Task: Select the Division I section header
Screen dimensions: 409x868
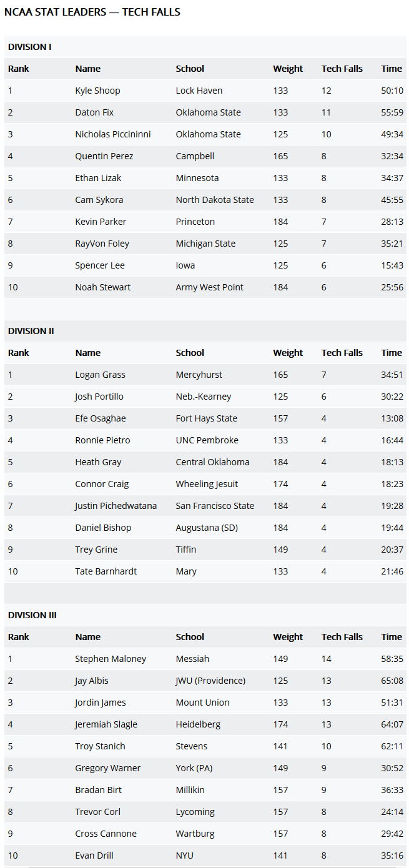Action: pos(30,47)
